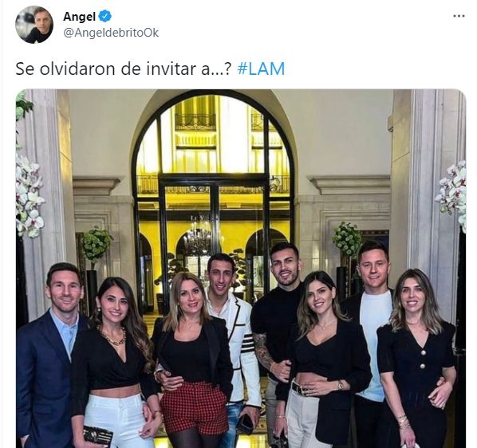Screen dimensions: 477x448
Task: Click the woman in white trousers in photo
Action: point(116,365)
